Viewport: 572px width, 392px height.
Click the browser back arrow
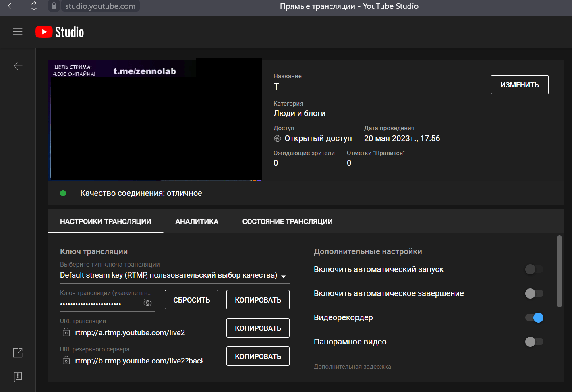[11, 6]
